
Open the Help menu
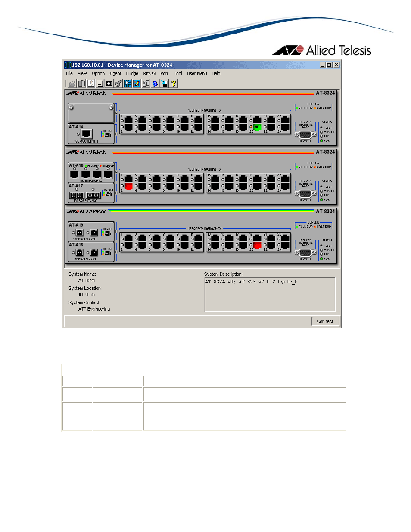[216, 73]
